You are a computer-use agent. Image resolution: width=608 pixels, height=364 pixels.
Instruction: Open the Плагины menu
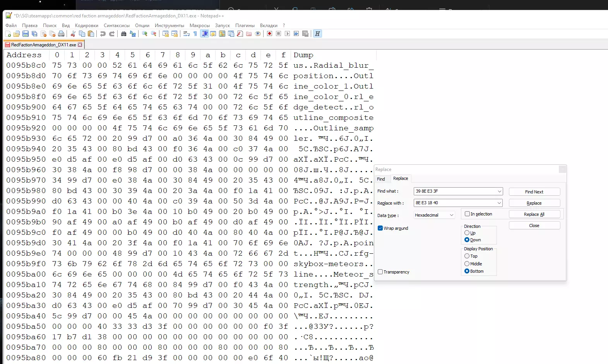pos(245,26)
